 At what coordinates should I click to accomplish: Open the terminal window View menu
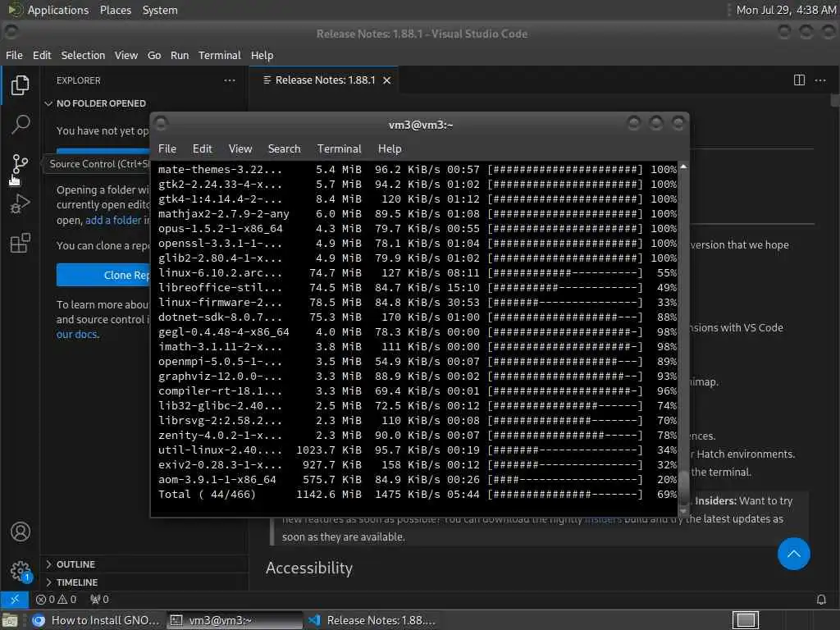pyautogui.click(x=240, y=149)
